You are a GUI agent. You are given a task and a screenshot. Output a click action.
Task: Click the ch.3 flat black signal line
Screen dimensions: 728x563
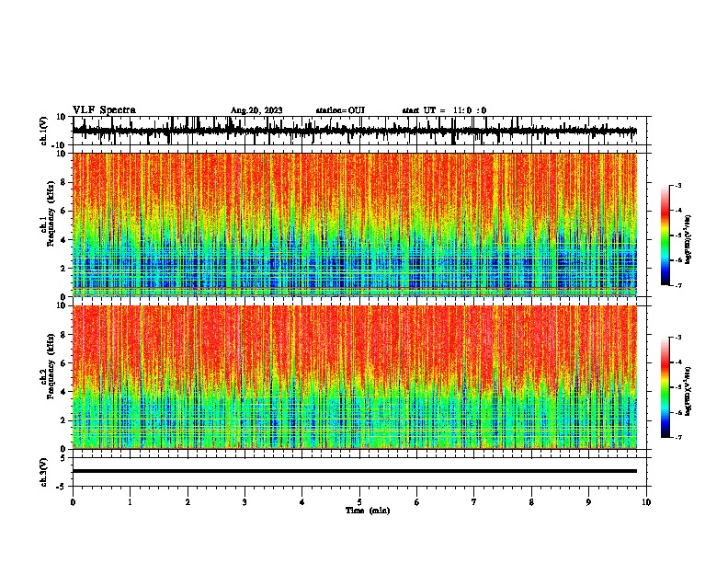tap(355, 471)
